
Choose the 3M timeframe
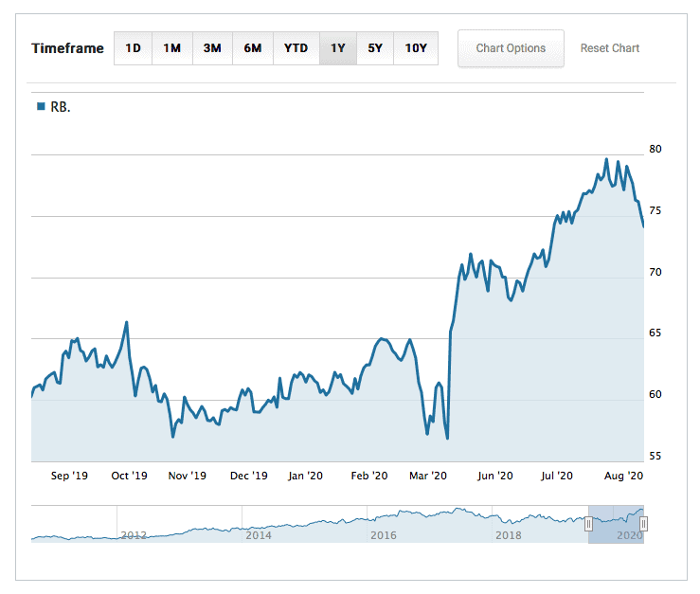pyautogui.click(x=212, y=48)
